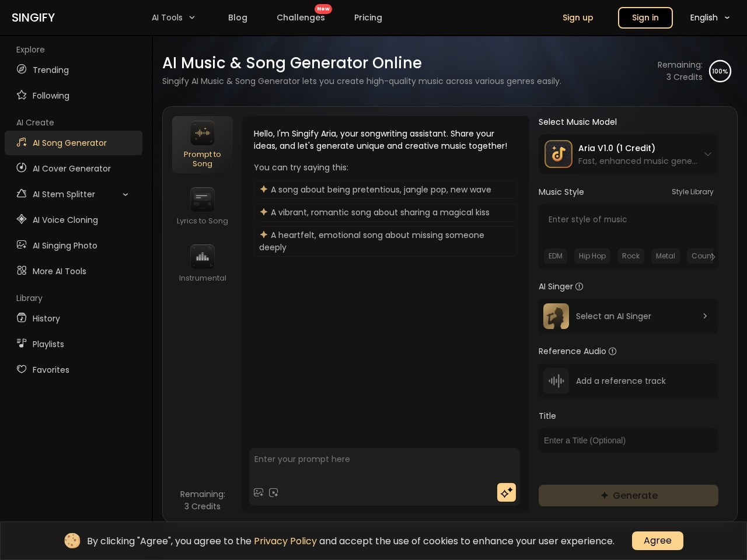The width and height of the screenshot is (747, 560).
Task: Open the English language selector
Action: click(710, 17)
